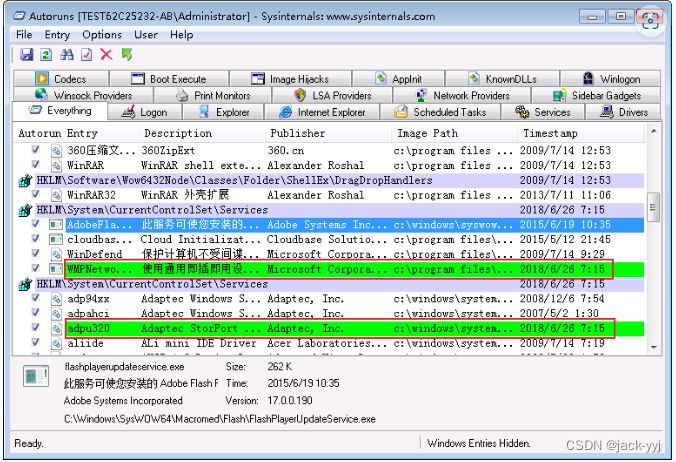Select the Cloudbase Solutio publisher cell
This screenshot has height=462, width=676.
[327, 240]
